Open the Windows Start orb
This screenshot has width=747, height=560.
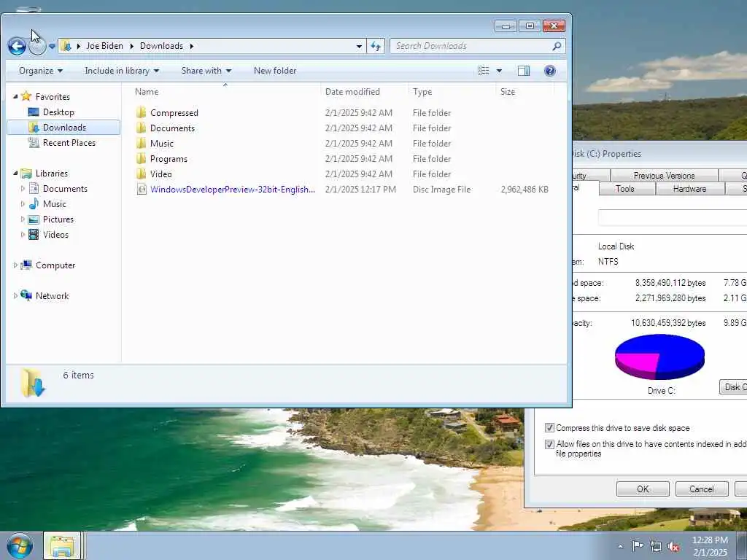coord(20,545)
